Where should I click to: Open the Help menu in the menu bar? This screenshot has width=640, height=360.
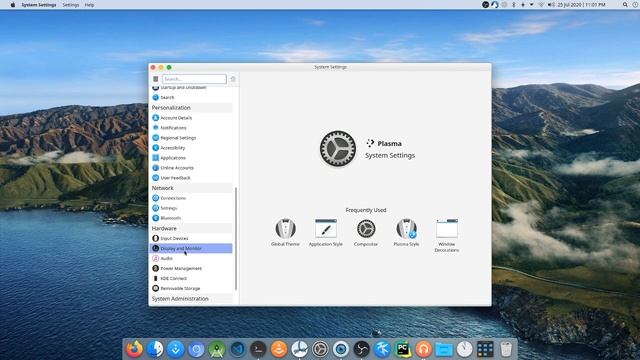click(89, 5)
